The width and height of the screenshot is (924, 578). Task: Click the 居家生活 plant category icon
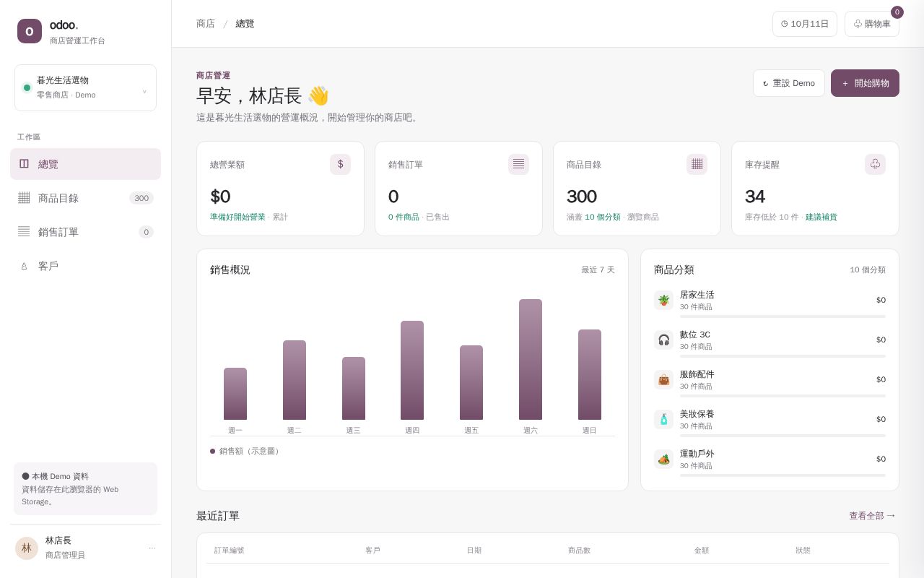[663, 300]
